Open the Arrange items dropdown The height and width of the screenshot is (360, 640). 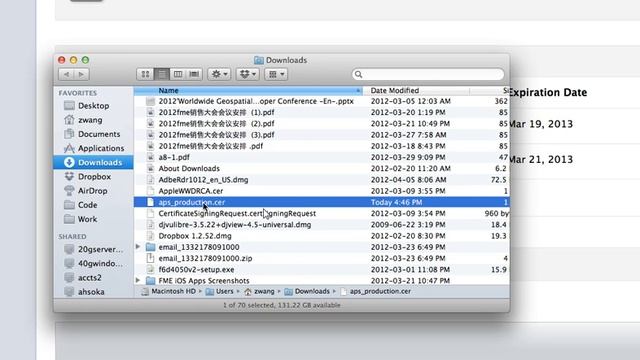(276, 74)
